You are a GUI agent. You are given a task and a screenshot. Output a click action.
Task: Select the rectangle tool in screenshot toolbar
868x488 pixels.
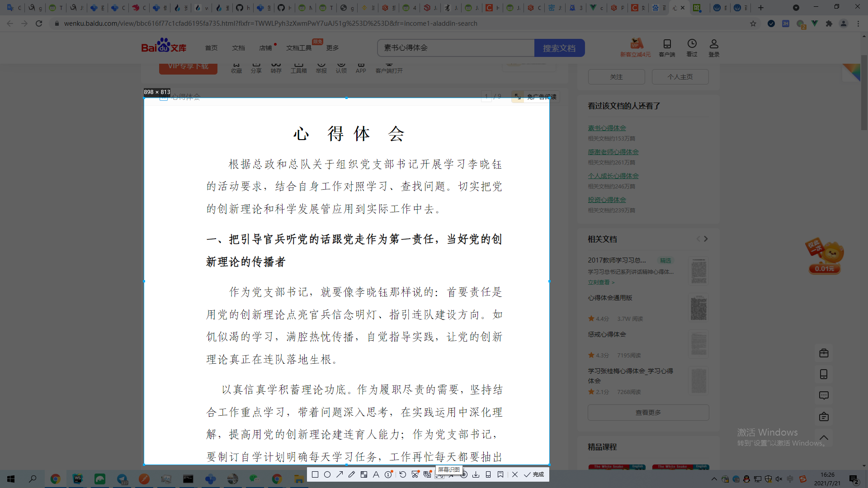(315, 474)
